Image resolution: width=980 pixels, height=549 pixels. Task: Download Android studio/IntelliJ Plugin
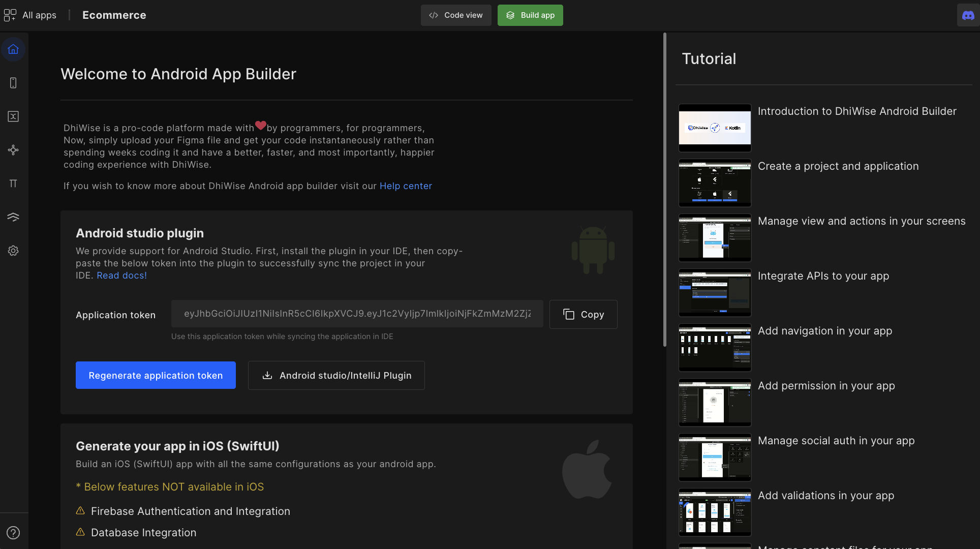(336, 375)
